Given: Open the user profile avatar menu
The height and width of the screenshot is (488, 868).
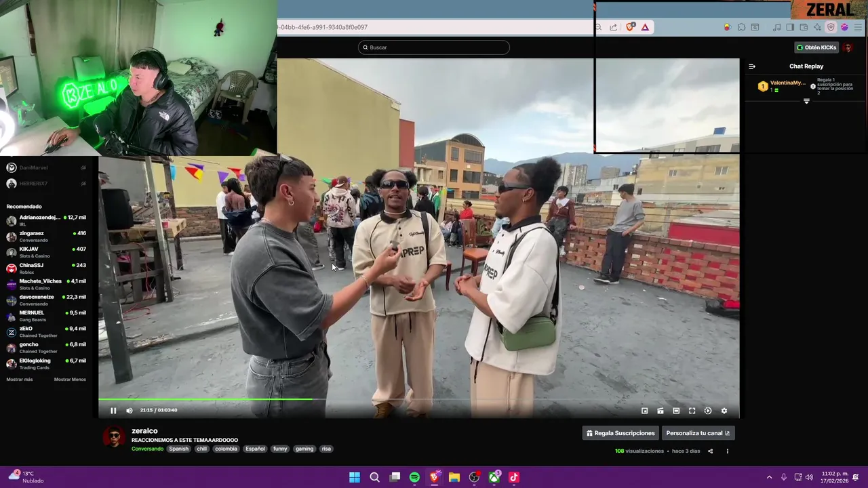Looking at the screenshot, I should coord(848,47).
